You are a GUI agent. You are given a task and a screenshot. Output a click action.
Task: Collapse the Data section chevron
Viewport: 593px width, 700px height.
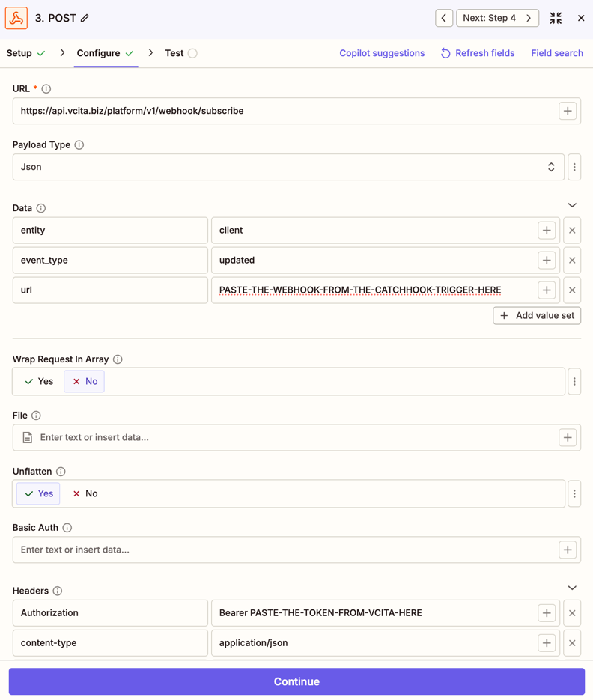[572, 205]
